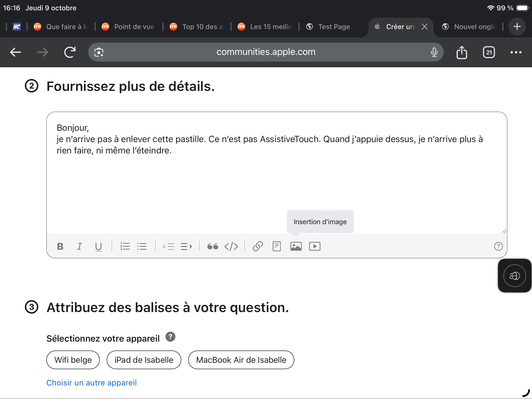The image size is (532, 399).
Task: Click Choisir un autre appareil link
Action: tap(91, 382)
